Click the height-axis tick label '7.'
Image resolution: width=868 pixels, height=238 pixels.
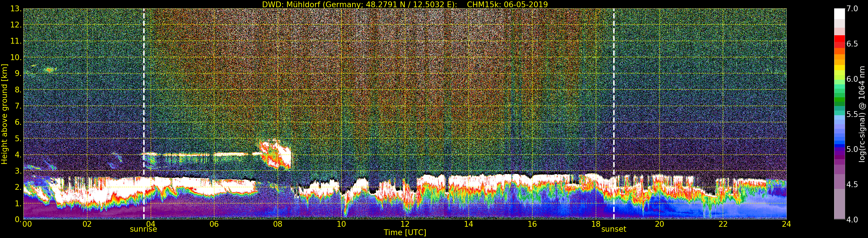click(18, 106)
